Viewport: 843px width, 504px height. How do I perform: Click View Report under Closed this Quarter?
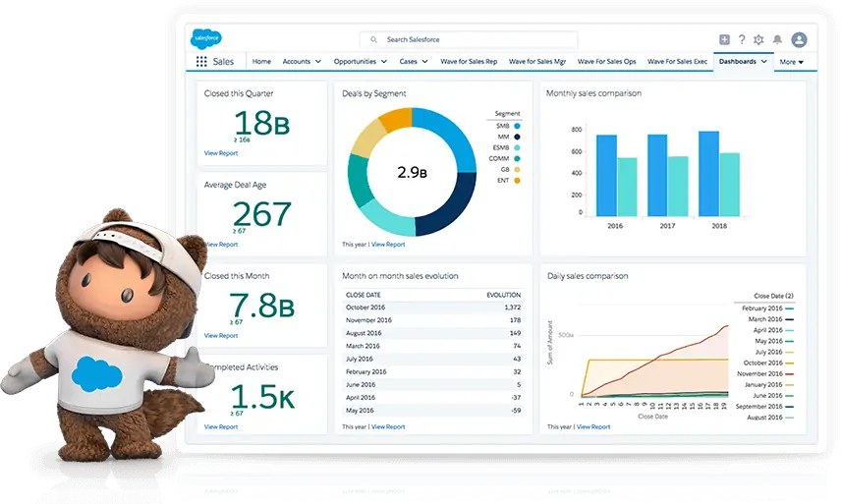pos(221,153)
